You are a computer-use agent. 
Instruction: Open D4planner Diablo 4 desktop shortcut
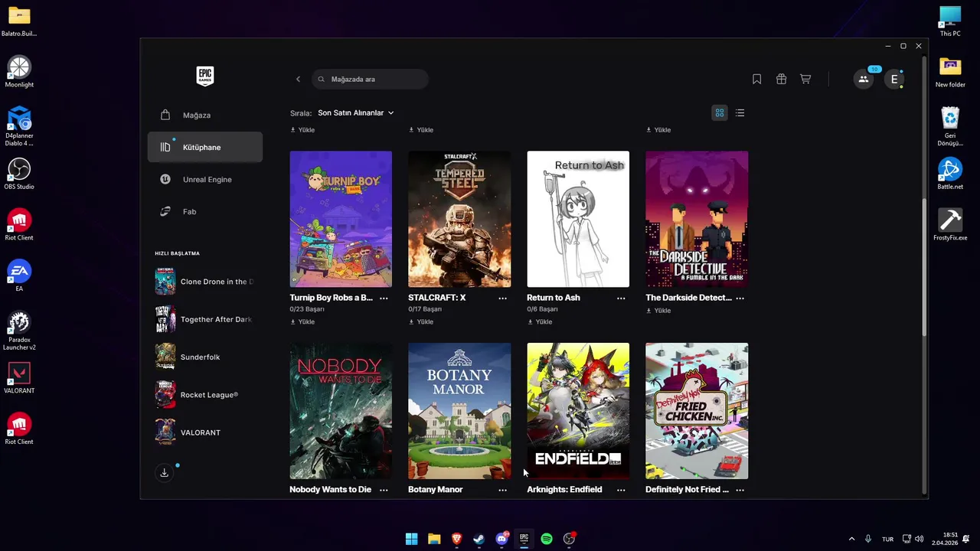tap(19, 126)
